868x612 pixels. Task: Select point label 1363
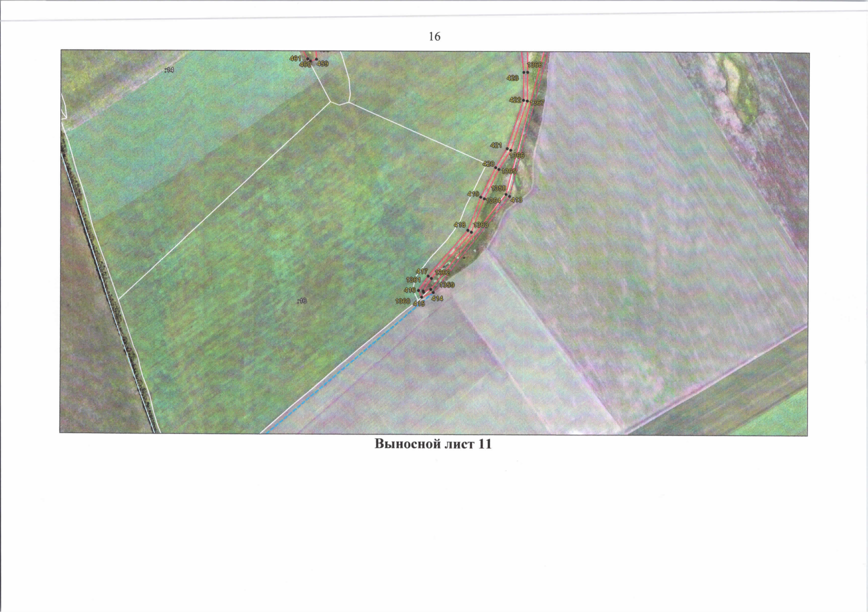481,225
